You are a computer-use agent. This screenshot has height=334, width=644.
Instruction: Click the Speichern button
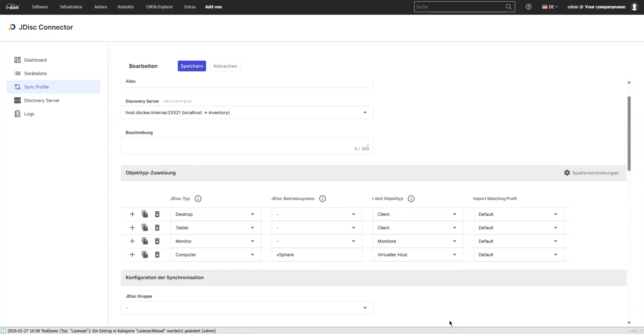(191, 66)
